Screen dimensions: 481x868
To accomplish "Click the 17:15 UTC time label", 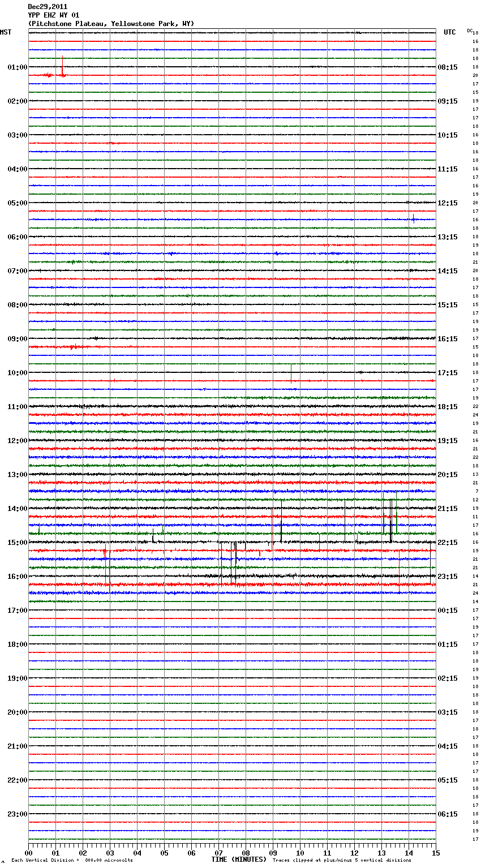I will 448,373.
